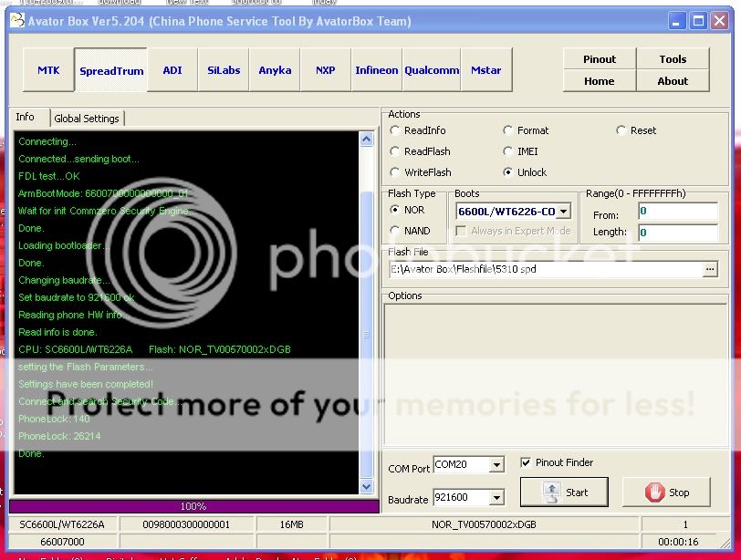Click the range From input field
741x560 pixels.
677,212
